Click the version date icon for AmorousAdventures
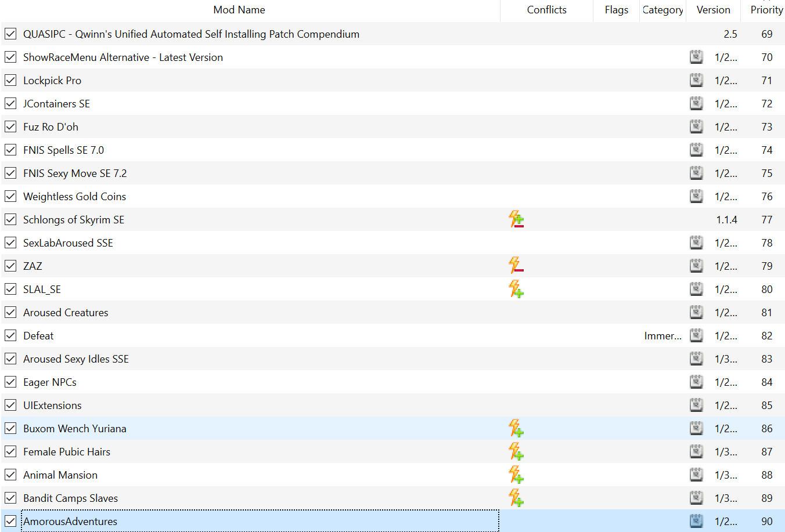Viewport: 785px width, 532px height. 696,521
